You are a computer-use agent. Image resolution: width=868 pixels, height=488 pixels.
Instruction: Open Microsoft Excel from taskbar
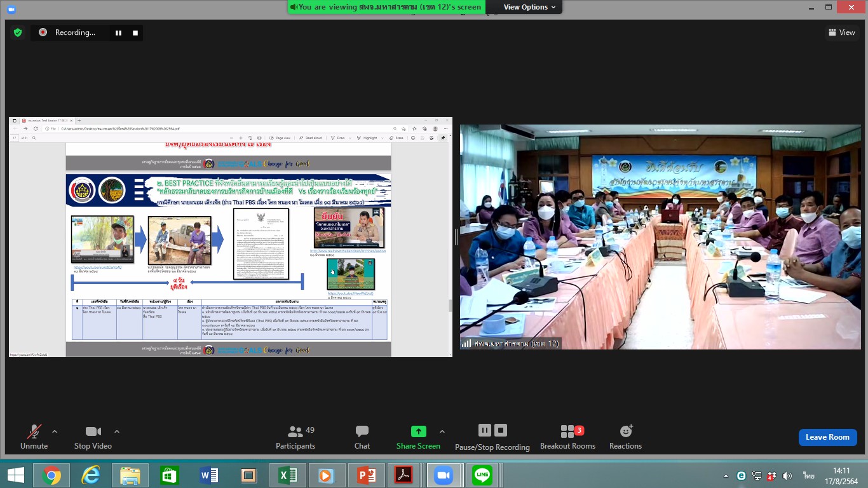coord(287,475)
